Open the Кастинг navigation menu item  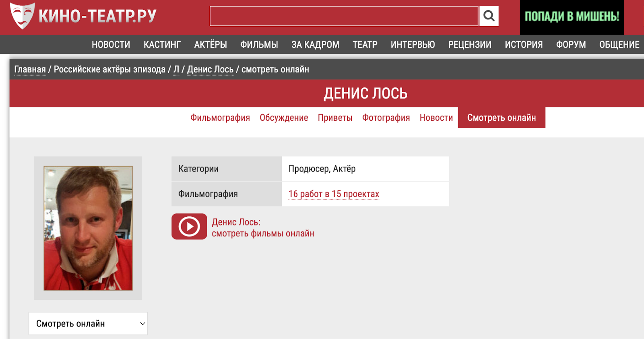[162, 45]
